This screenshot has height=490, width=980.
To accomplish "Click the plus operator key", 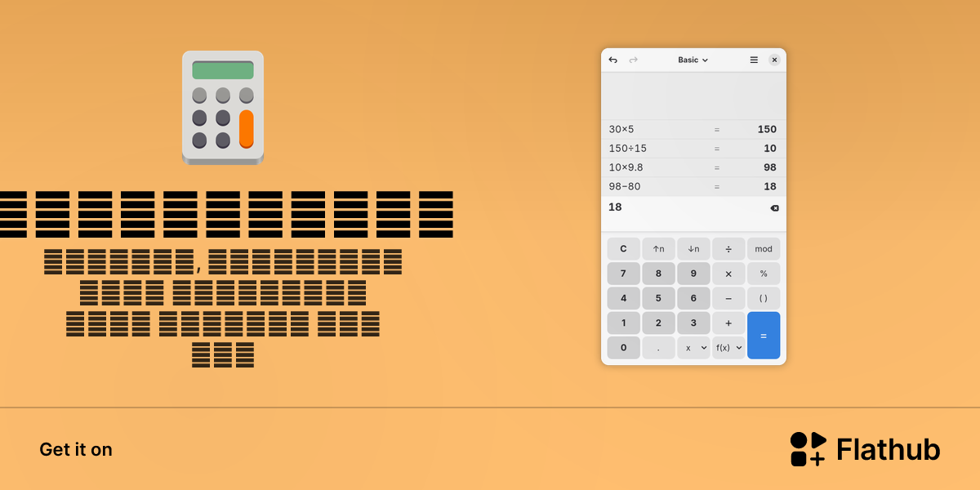I will 728,323.
